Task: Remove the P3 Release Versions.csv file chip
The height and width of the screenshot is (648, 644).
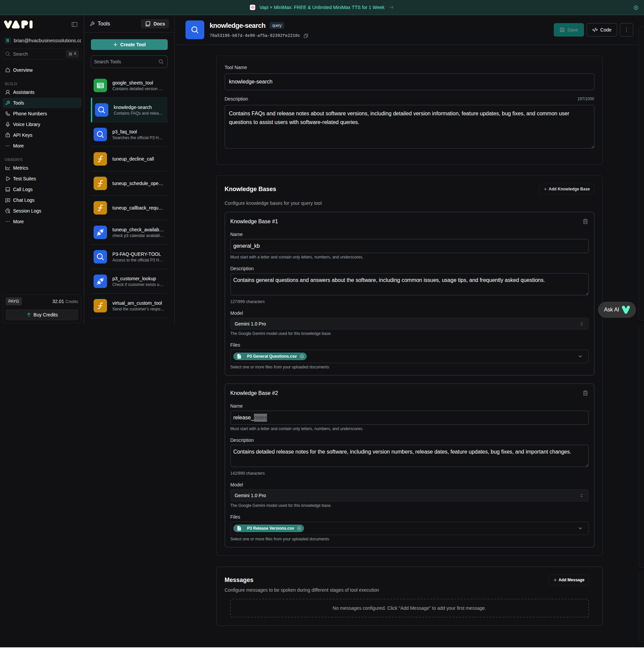Action: coord(299,528)
